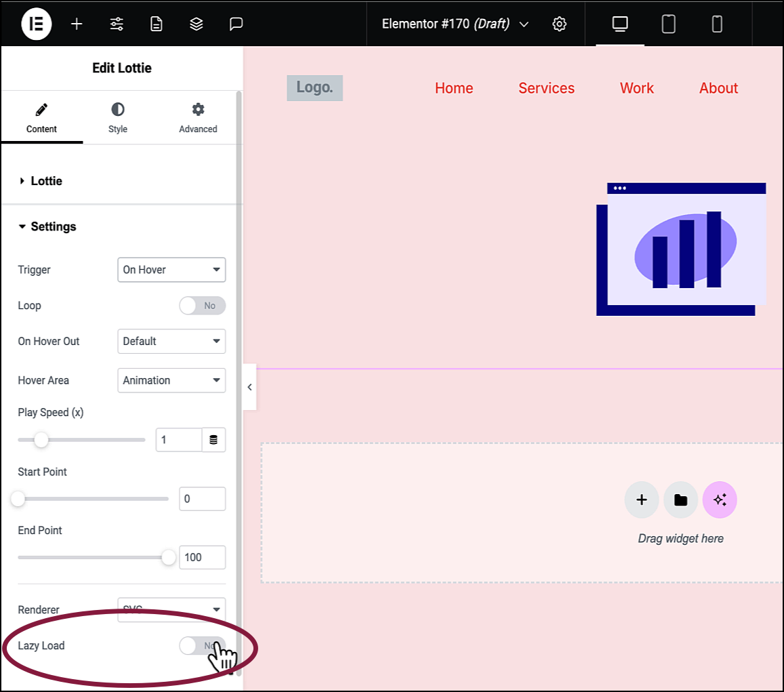Switch to mobile preview mode

point(717,24)
